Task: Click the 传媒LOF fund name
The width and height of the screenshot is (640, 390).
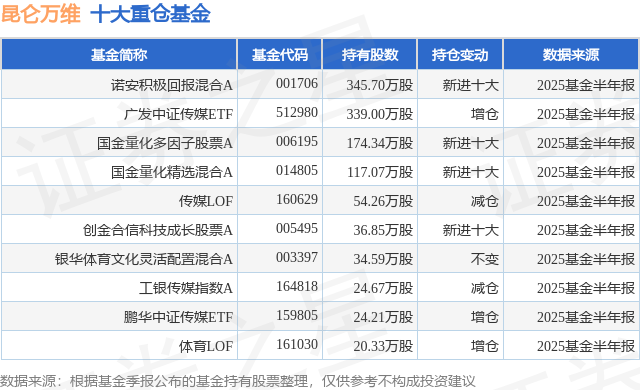Action: [x=206, y=201]
